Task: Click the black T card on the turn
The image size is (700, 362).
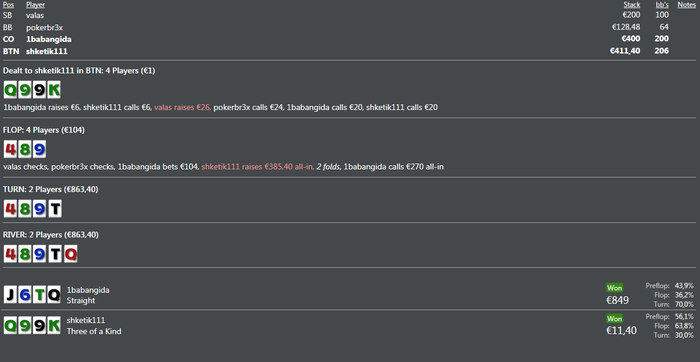Action: [x=55, y=208]
